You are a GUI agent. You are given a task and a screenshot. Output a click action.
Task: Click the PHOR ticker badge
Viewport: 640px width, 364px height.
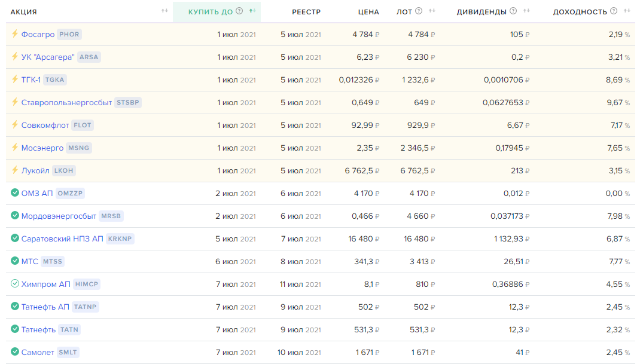point(69,34)
